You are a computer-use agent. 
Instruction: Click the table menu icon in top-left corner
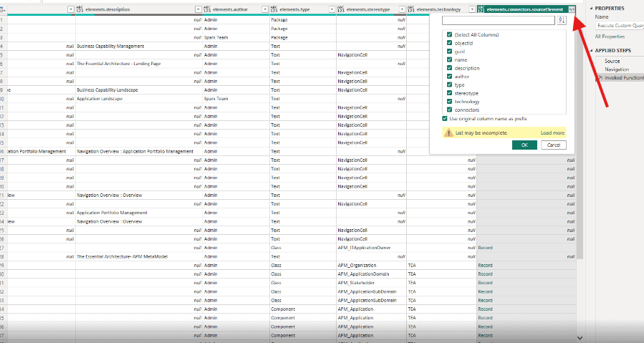click(3, 9)
